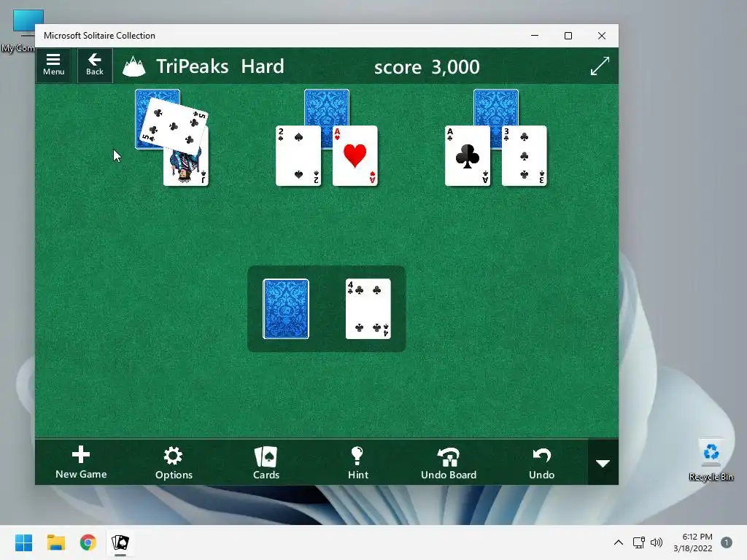Select the Recycle Bin desktop icon
This screenshot has width=747, height=560.
711,459
